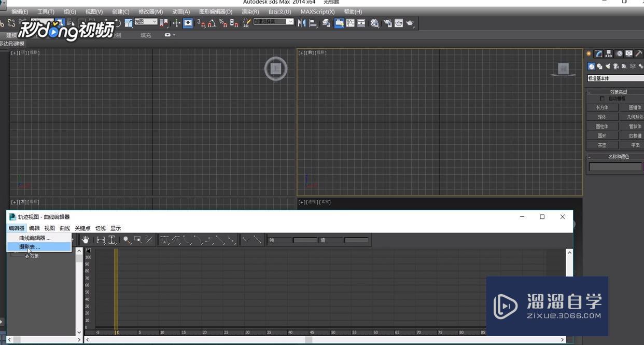Click the 茶壶 teapot button
Viewport: 644px width, 345px height.
tap(602, 145)
